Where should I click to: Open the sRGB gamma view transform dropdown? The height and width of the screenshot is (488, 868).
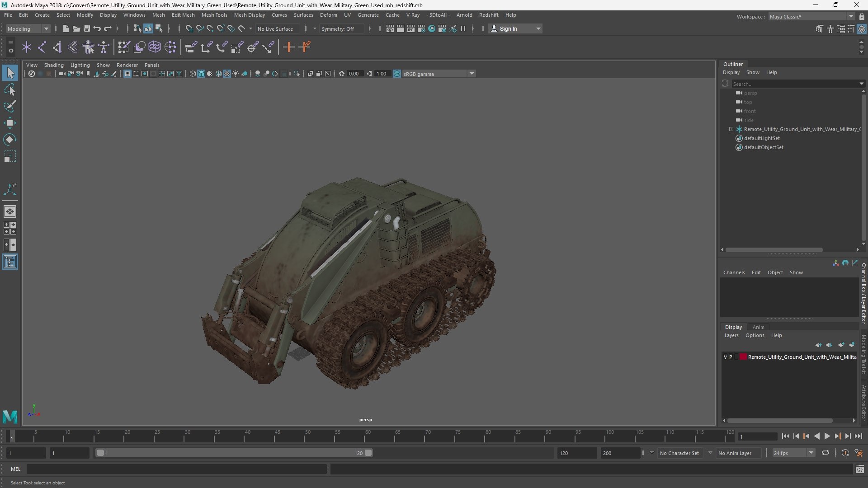pos(439,74)
